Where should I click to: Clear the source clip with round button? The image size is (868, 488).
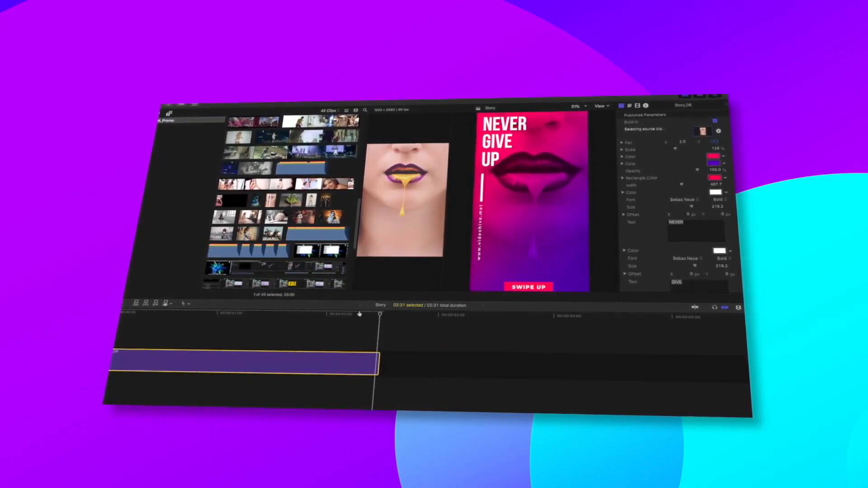718,131
